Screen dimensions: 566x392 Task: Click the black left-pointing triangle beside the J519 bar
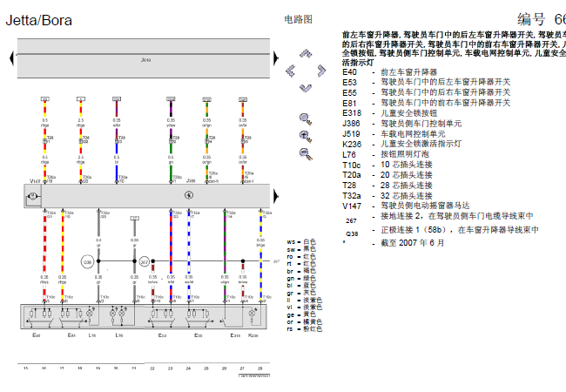click(x=11, y=58)
